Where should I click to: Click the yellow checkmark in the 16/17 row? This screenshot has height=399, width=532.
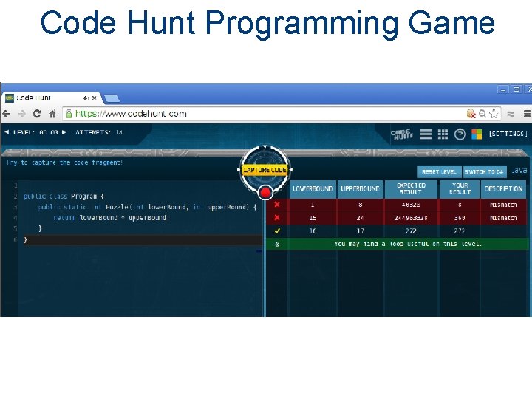[x=277, y=231]
